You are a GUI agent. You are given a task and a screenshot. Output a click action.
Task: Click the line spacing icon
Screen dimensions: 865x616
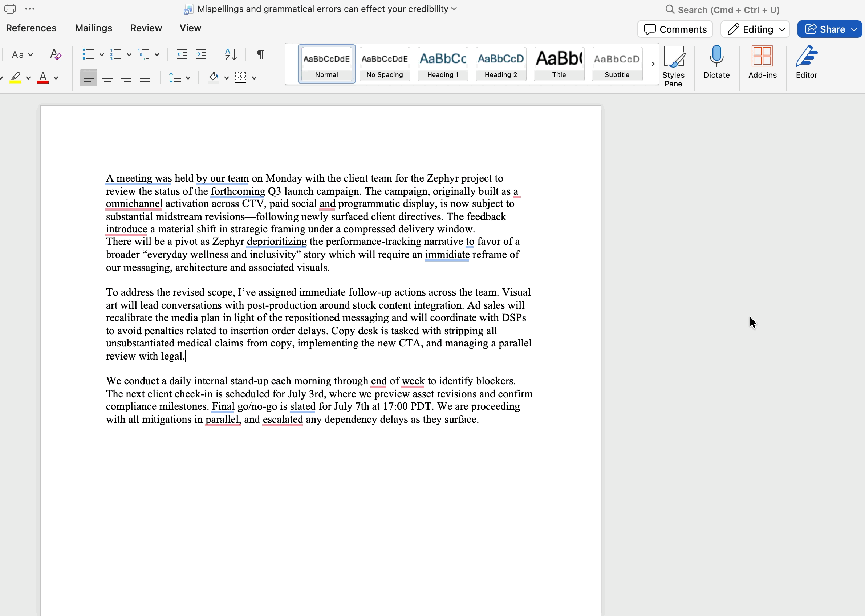point(175,78)
